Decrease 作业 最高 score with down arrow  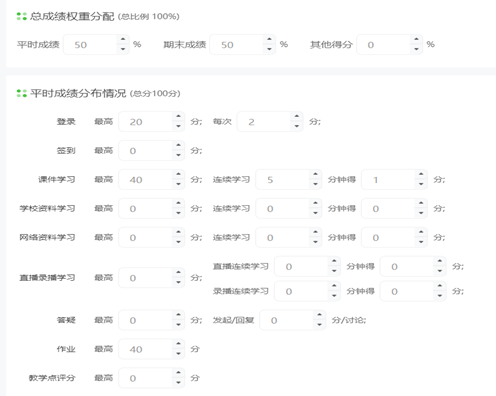(x=178, y=354)
